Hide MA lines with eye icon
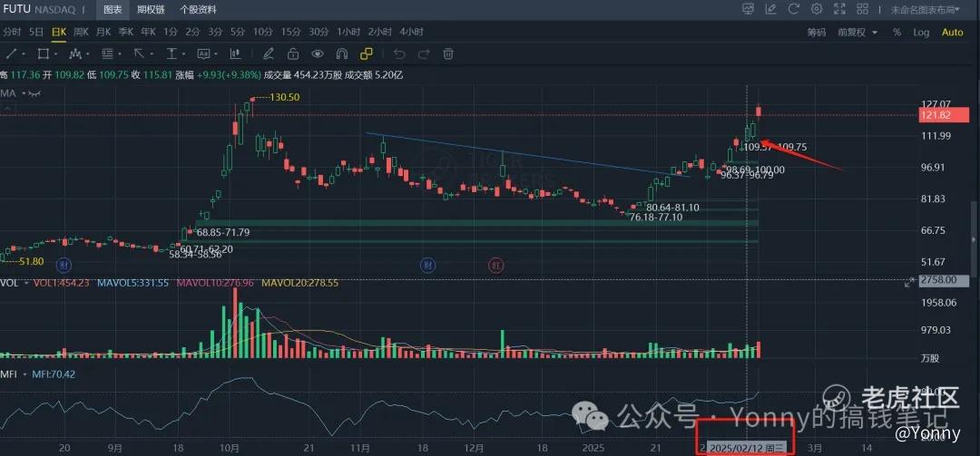Viewport: 980px width, 456px height. click(x=35, y=93)
